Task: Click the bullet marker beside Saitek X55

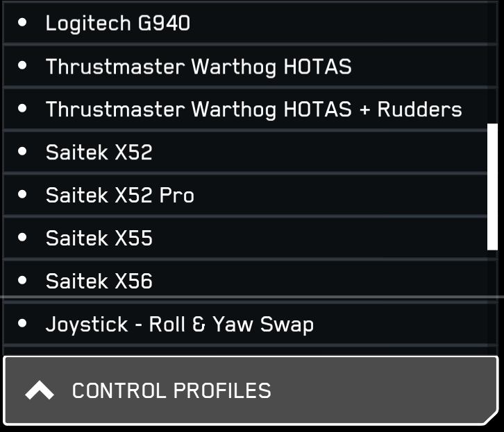Action: [x=22, y=238]
